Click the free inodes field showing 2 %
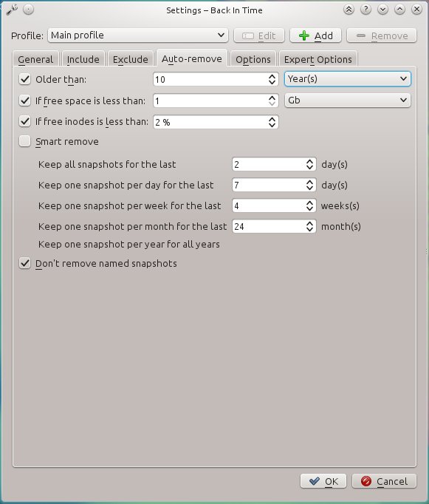 click(x=216, y=122)
